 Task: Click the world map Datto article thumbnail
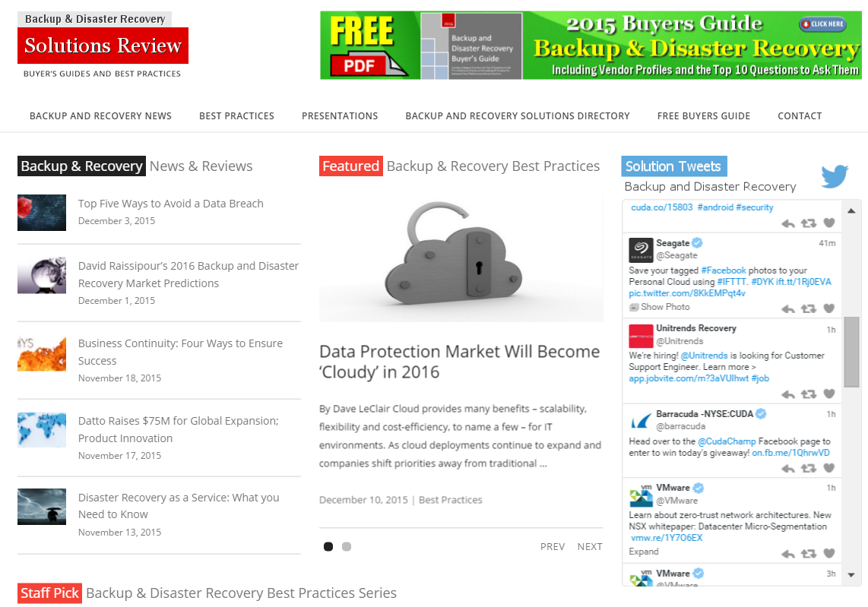click(42, 429)
